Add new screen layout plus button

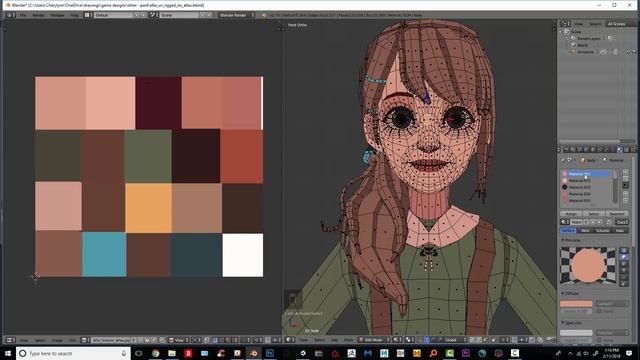[137, 15]
